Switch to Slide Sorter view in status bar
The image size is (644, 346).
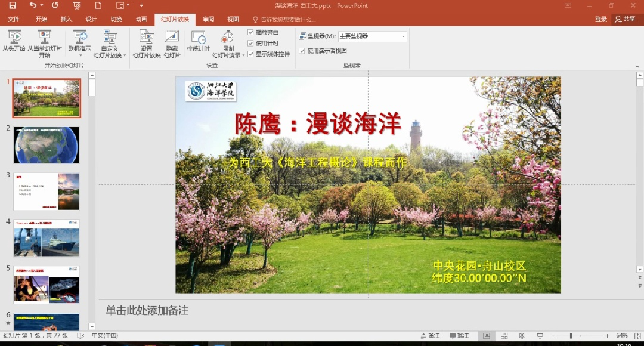504,336
